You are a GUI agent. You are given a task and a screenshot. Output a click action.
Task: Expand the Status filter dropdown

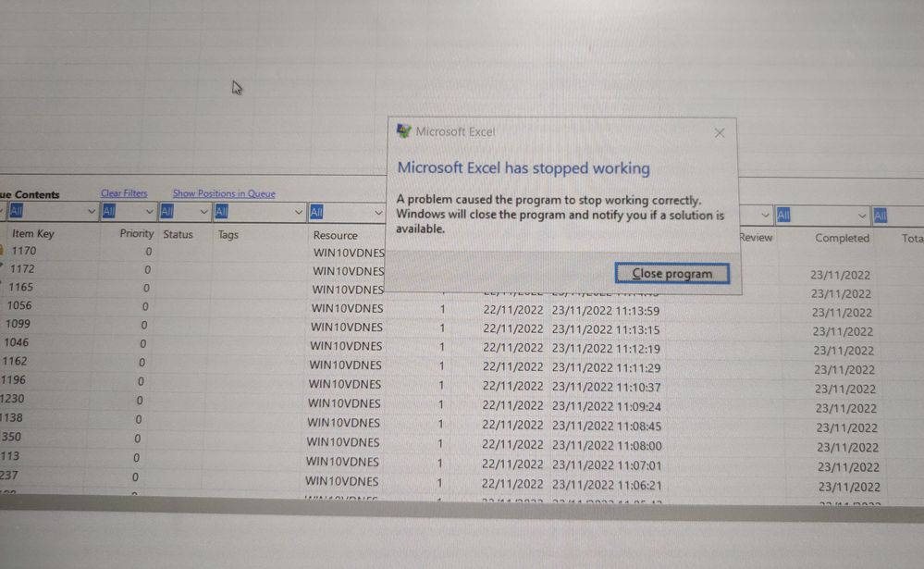click(203, 212)
